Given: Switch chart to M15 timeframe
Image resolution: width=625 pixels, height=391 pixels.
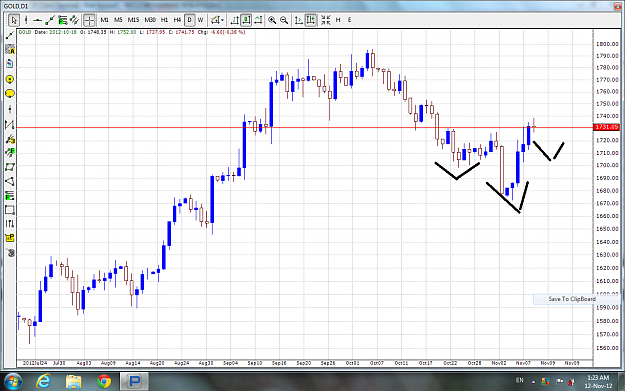Looking at the screenshot, I should point(133,20).
